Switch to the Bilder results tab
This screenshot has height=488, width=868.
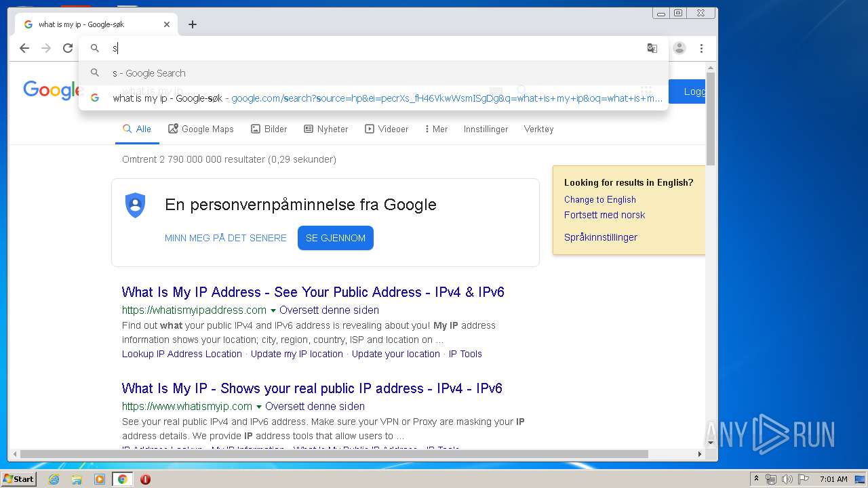pos(269,129)
